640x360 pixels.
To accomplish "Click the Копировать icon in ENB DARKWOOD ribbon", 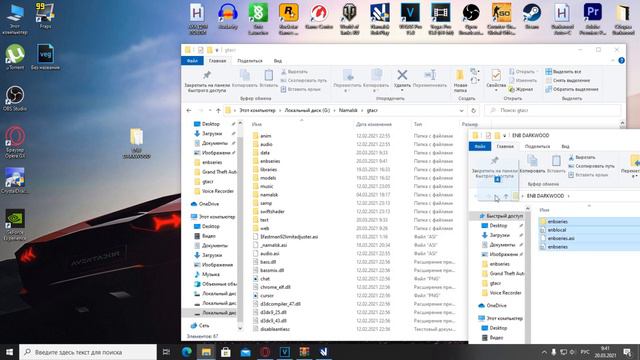I will click(532, 161).
